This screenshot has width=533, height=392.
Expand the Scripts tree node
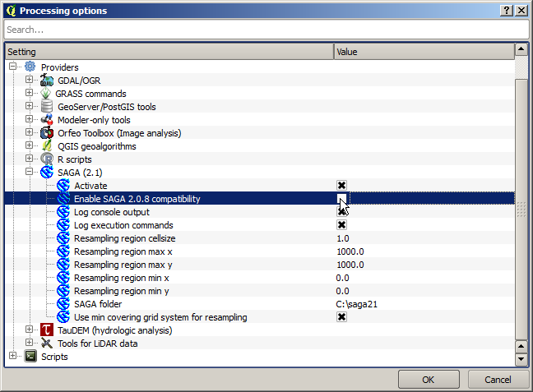click(13, 357)
